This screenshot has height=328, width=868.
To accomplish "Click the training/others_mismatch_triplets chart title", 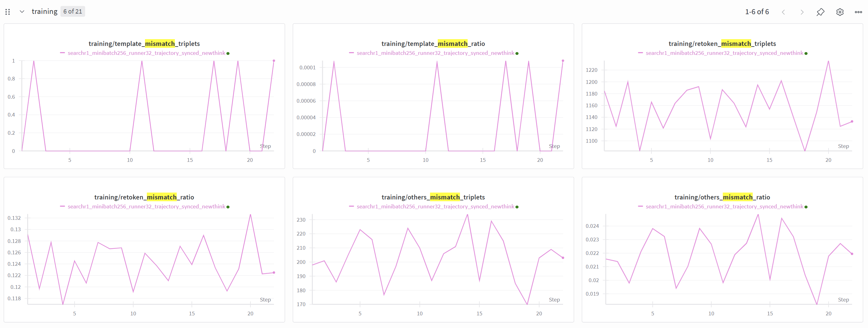I will pyautogui.click(x=433, y=197).
